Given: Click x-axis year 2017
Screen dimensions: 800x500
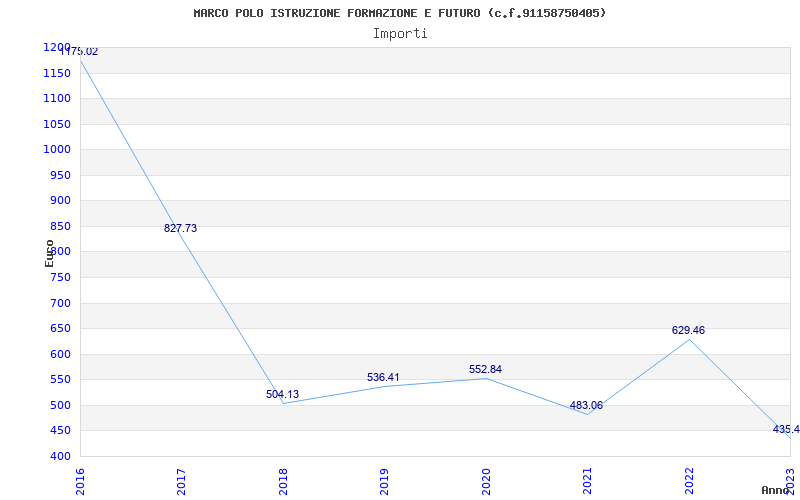Looking at the screenshot, I should (x=182, y=482).
